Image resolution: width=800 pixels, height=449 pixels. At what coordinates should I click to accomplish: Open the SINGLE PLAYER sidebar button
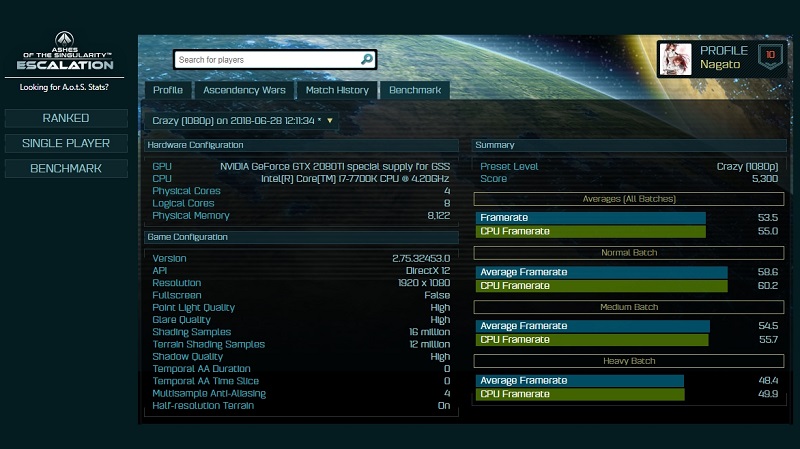click(x=66, y=143)
